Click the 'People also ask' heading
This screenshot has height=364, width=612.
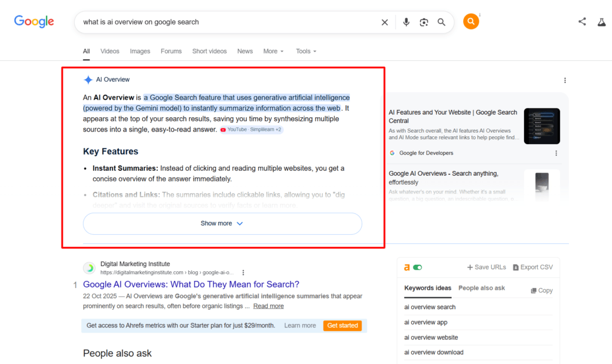click(117, 353)
